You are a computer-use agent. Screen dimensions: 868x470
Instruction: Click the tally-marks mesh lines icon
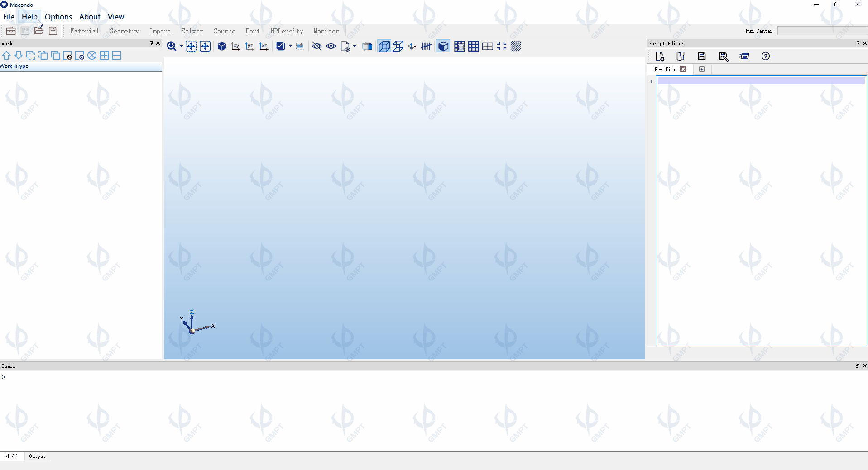pos(426,46)
